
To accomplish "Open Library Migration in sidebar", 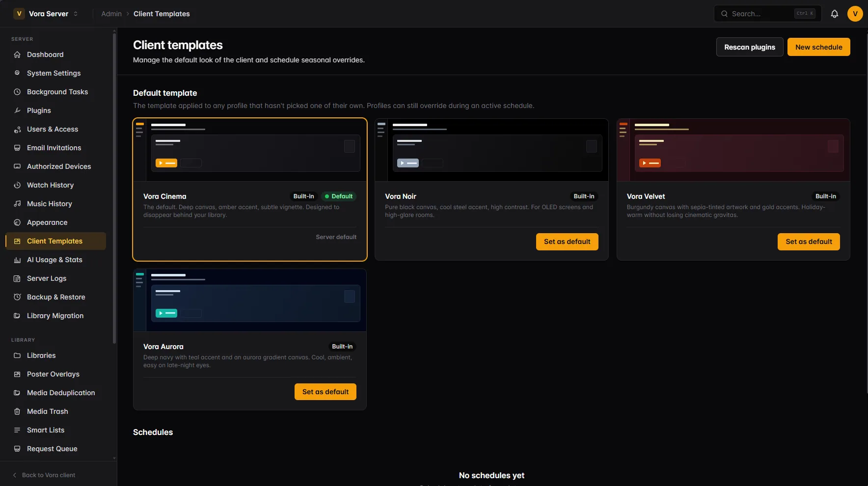I will tap(56, 316).
